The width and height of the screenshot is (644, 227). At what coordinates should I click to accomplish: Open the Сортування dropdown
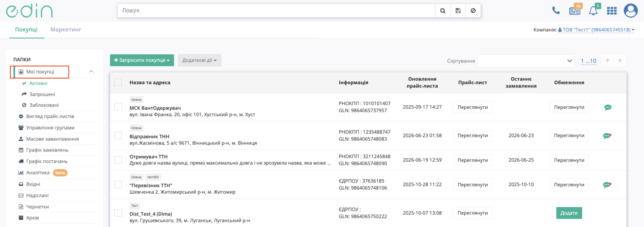coord(526,61)
